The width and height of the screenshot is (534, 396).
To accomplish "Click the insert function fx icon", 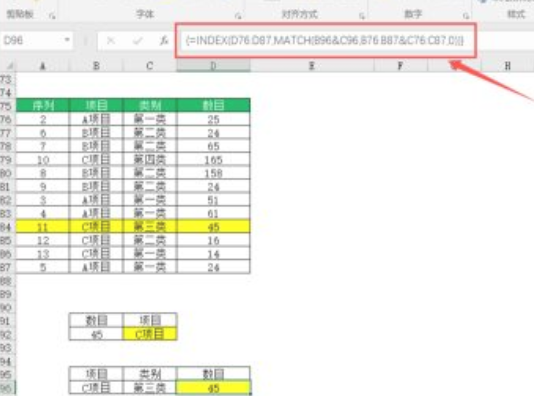I will (164, 41).
